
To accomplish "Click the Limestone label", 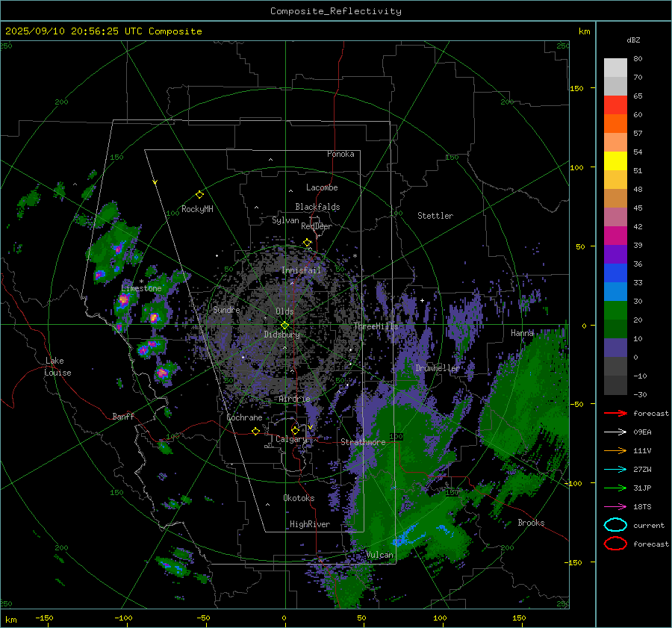I will (x=141, y=288).
